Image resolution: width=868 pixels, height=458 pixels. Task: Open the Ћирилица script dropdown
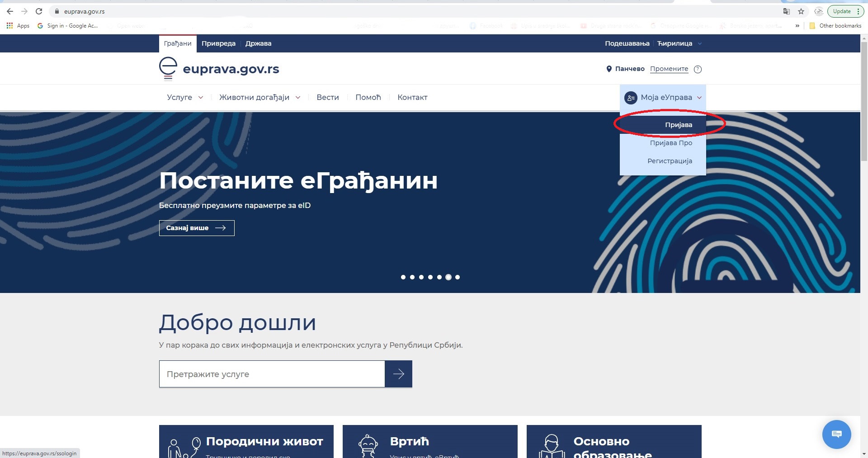point(679,43)
